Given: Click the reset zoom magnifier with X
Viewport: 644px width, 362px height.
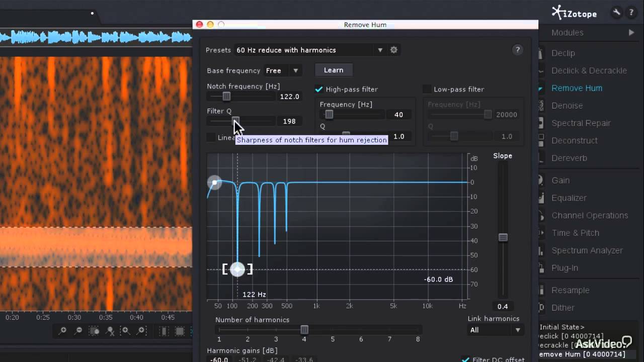Looking at the screenshot, I should point(110,331).
